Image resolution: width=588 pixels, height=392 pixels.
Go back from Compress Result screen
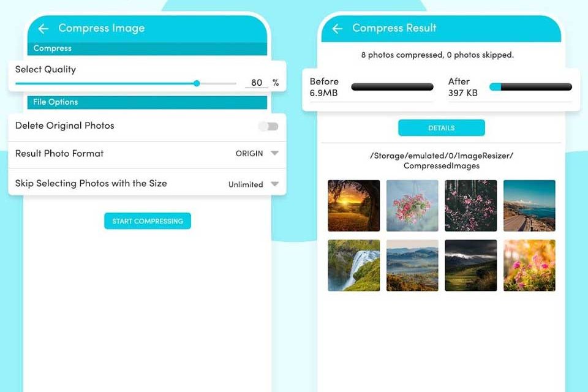337,29
